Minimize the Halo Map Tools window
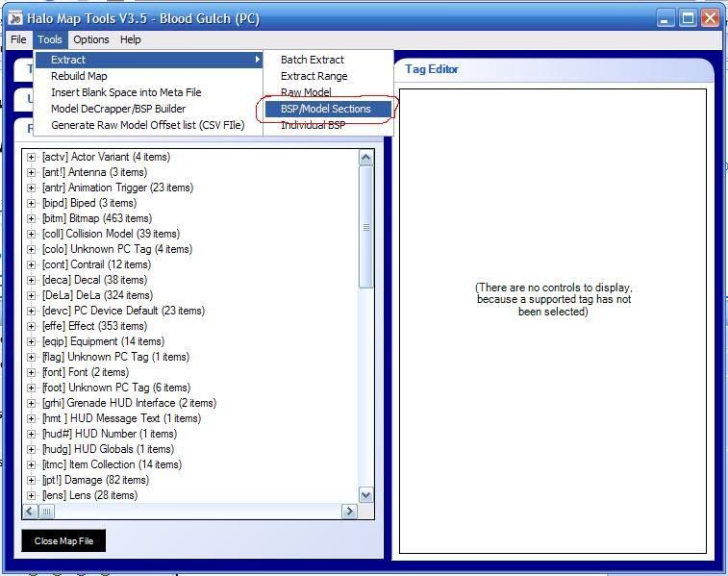Viewport: 728px width, 576px height. coord(665,18)
